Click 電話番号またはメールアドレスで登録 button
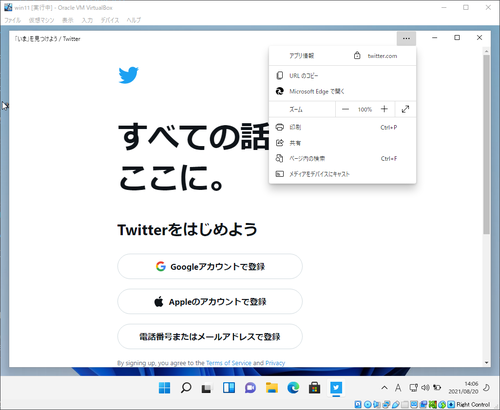The height and width of the screenshot is (410, 500). click(210, 336)
